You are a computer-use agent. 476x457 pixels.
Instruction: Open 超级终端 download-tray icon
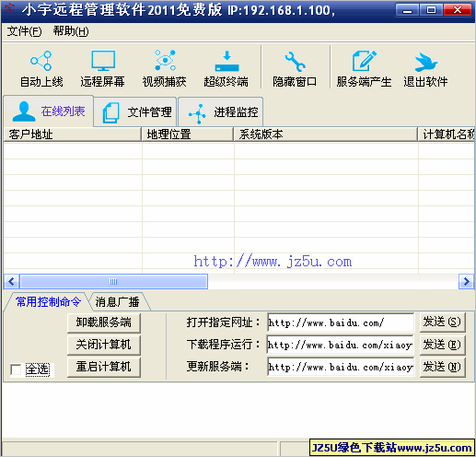226,62
